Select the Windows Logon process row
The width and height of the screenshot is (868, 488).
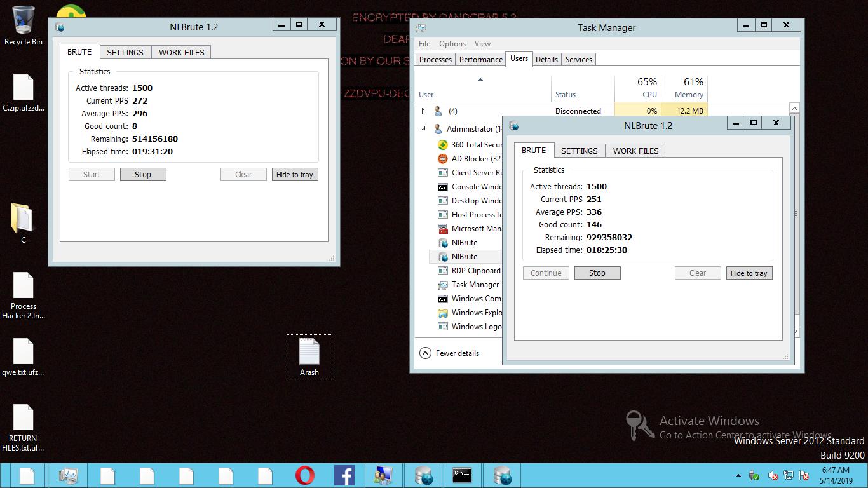[466, 327]
